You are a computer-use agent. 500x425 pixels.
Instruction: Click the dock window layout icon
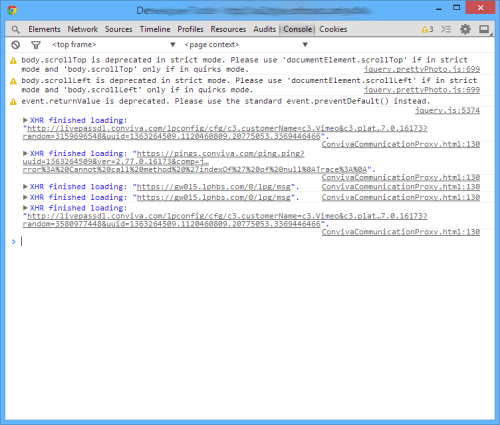(x=484, y=29)
